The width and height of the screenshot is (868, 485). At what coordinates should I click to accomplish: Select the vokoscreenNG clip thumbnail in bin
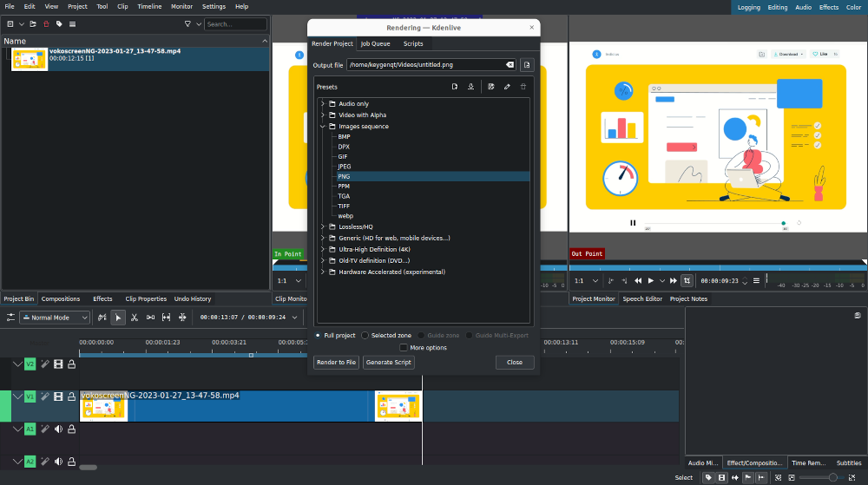coord(30,59)
